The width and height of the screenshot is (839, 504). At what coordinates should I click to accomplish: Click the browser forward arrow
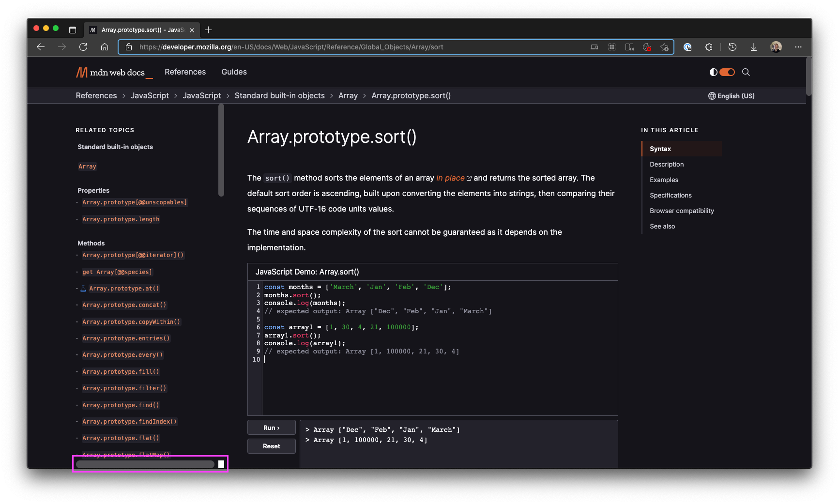coord(62,47)
